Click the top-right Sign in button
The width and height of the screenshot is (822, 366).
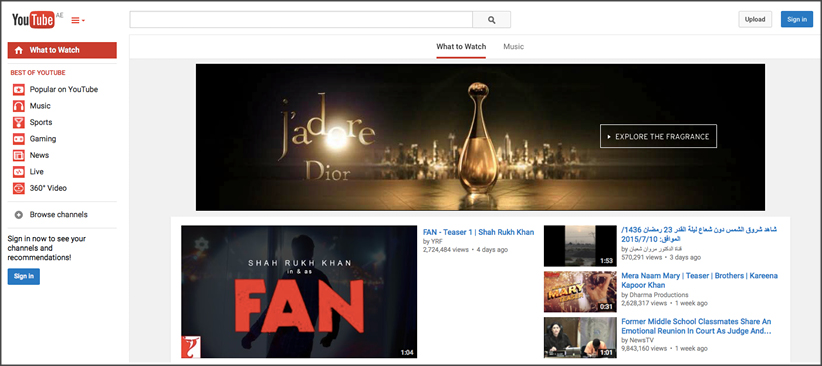pos(797,19)
